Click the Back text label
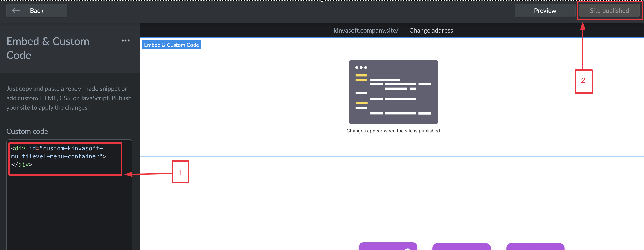This screenshot has width=644, height=250. pyautogui.click(x=36, y=11)
